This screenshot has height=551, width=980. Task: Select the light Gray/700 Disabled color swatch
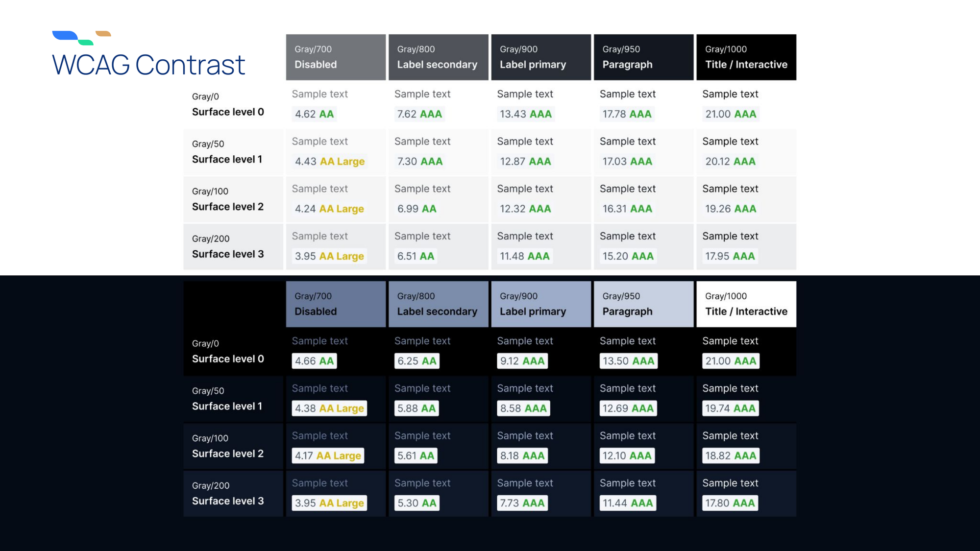pyautogui.click(x=336, y=57)
